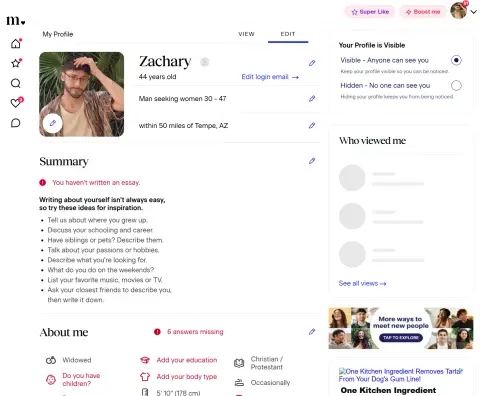480x396 pixels.
Task: Edit the About me section with pencil
Action: click(x=312, y=332)
